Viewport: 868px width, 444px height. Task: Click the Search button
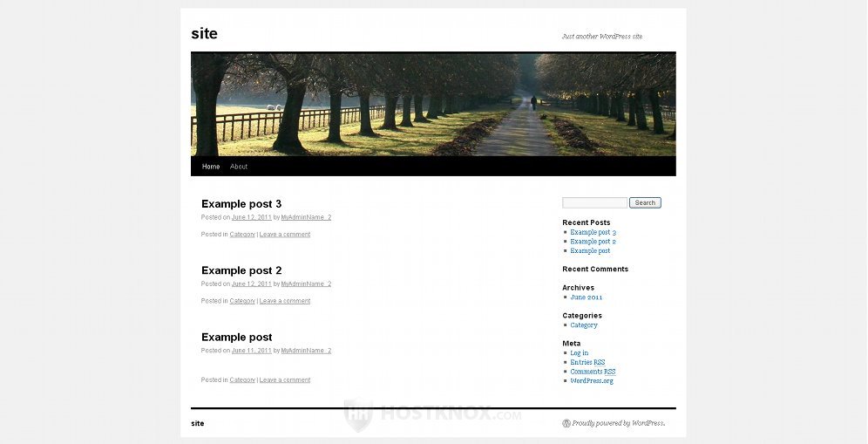click(x=645, y=203)
